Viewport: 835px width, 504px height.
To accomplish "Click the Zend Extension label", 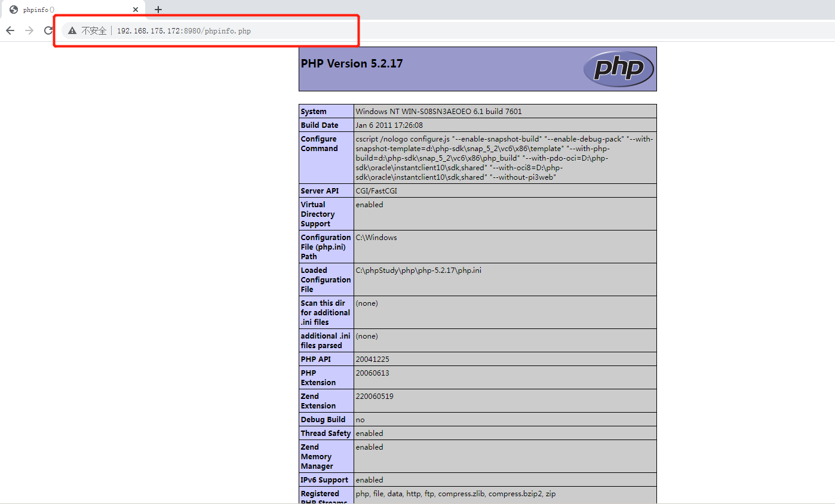I will pos(318,401).
